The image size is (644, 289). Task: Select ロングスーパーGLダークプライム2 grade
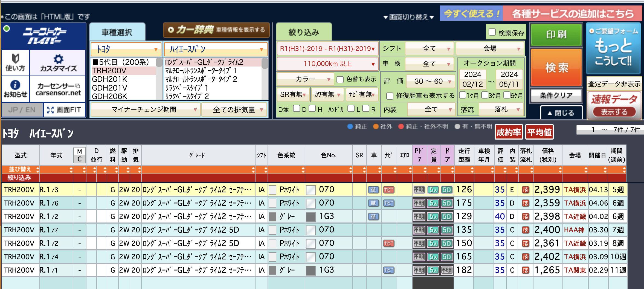click(x=213, y=62)
